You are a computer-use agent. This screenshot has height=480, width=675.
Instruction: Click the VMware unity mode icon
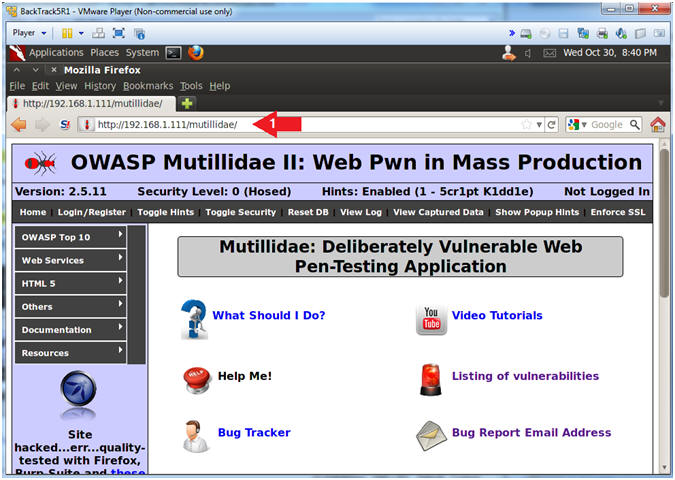(x=139, y=33)
